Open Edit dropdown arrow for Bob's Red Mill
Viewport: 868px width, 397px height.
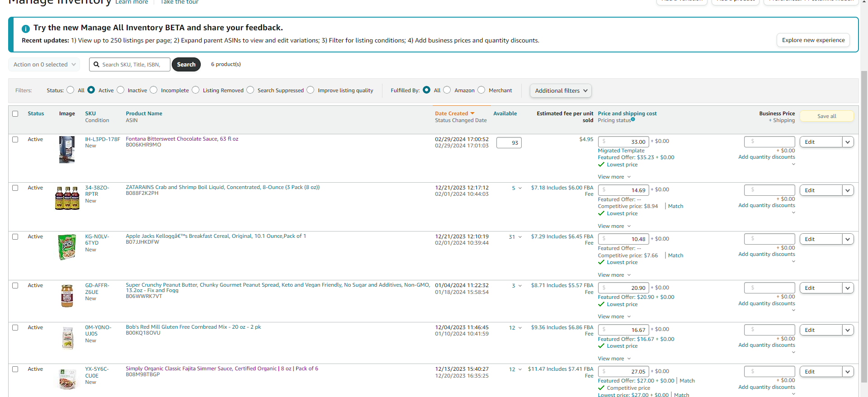[848, 330]
